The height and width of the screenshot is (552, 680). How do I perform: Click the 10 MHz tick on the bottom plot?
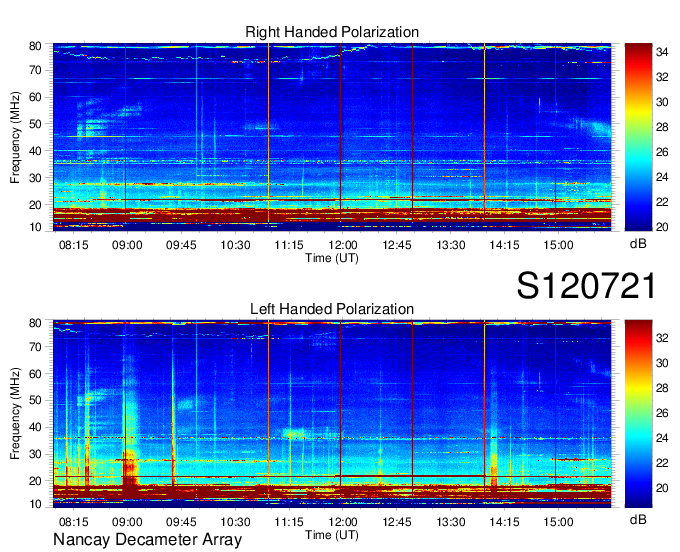[35, 504]
